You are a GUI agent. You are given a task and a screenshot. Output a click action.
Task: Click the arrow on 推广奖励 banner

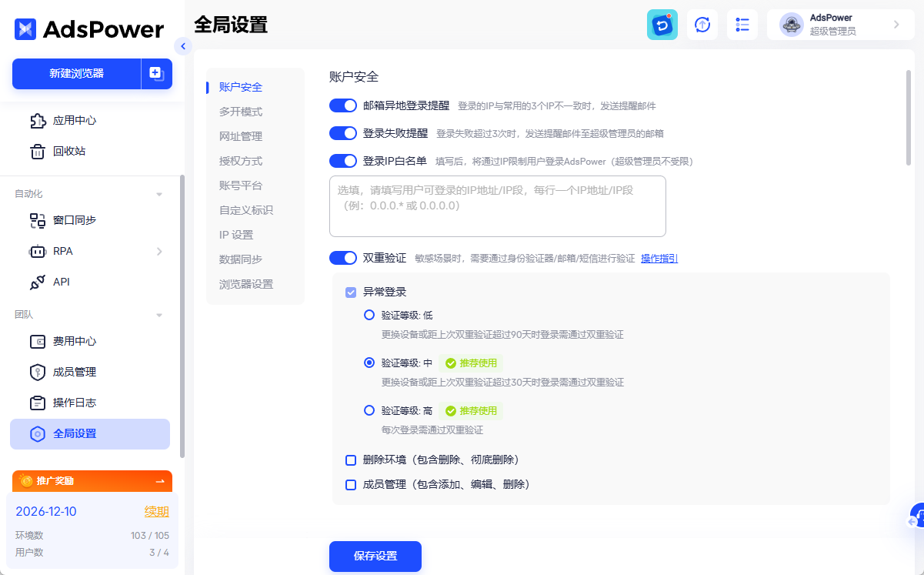tap(160, 481)
